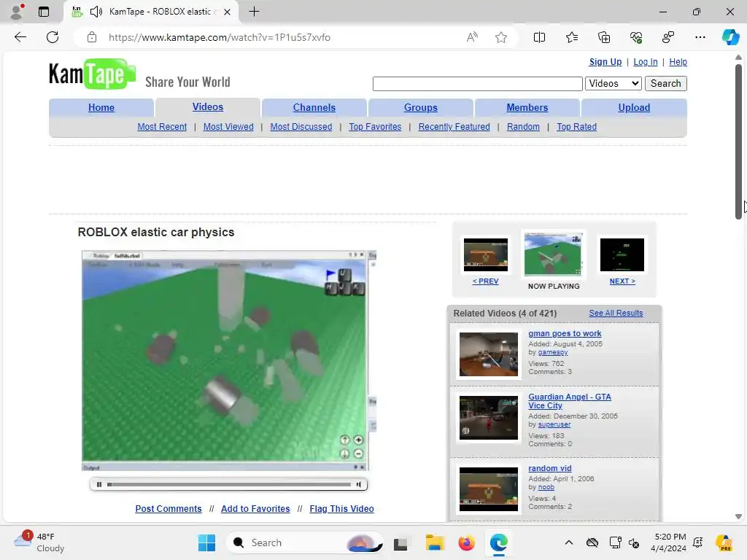The width and height of the screenshot is (747, 560).
Task: Mute tab using speaker icon
Action: [96, 12]
